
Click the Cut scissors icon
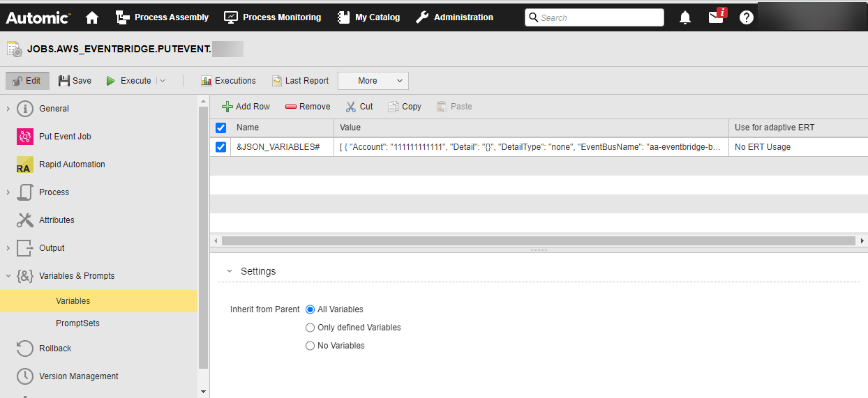coord(351,107)
